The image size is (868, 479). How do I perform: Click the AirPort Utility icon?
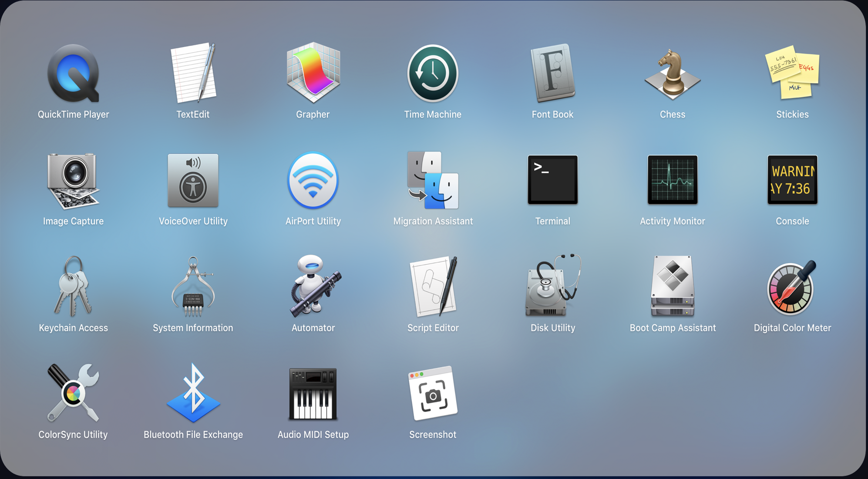(313, 180)
